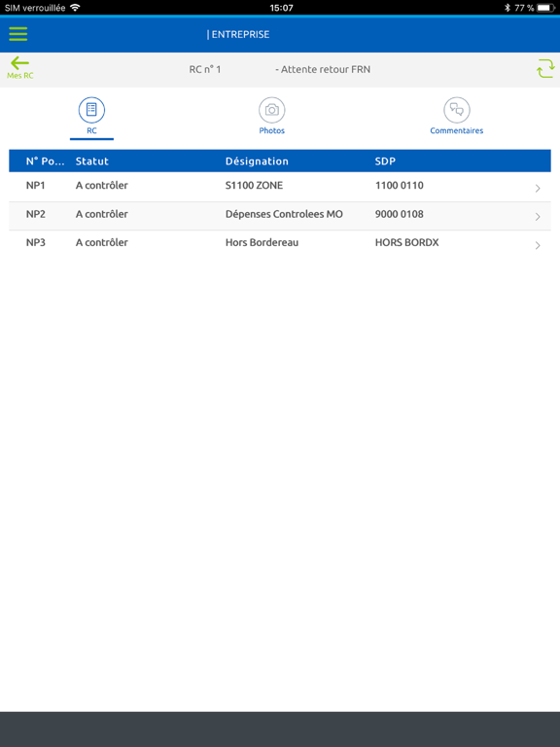Screen dimensions: 560x747
Task: Tap the SIM verrouillée status text
Action: pyautogui.click(x=35, y=8)
